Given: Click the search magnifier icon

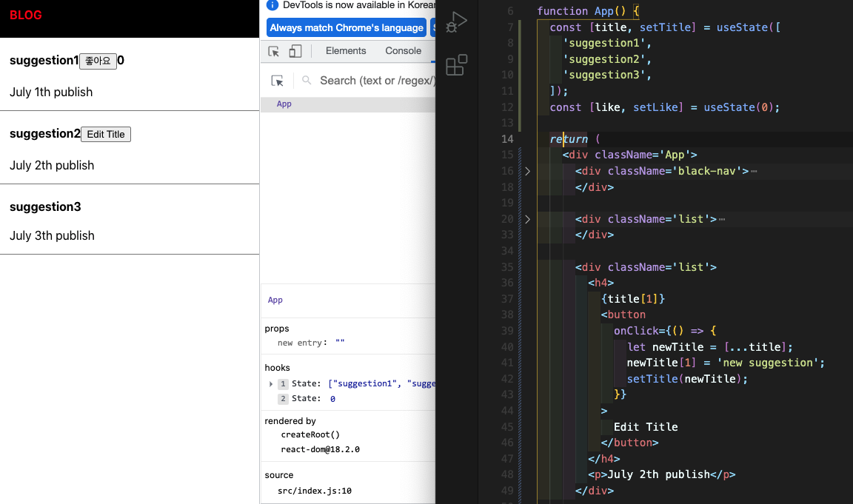Looking at the screenshot, I should (307, 81).
